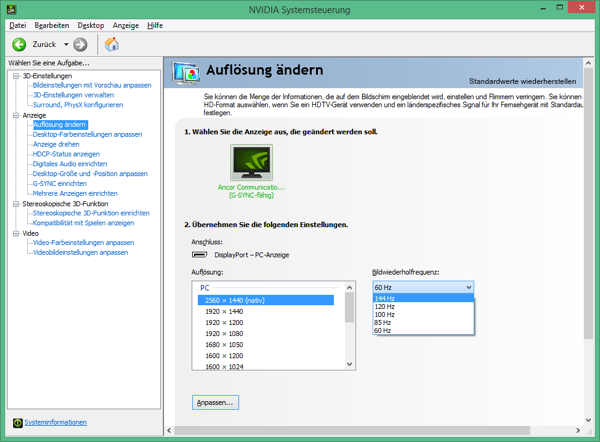The width and height of the screenshot is (600, 442).
Task: Open the back history dropdown arrow
Action: point(66,44)
